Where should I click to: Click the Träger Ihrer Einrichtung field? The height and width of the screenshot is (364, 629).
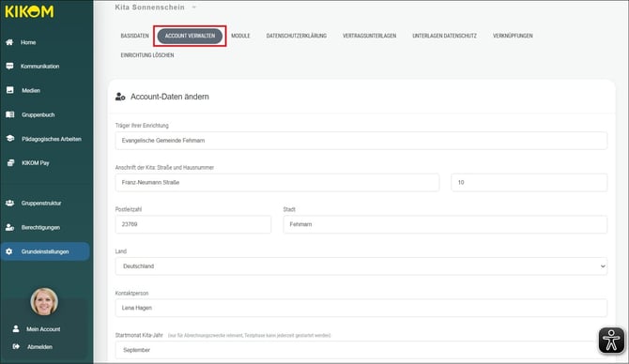(361, 141)
